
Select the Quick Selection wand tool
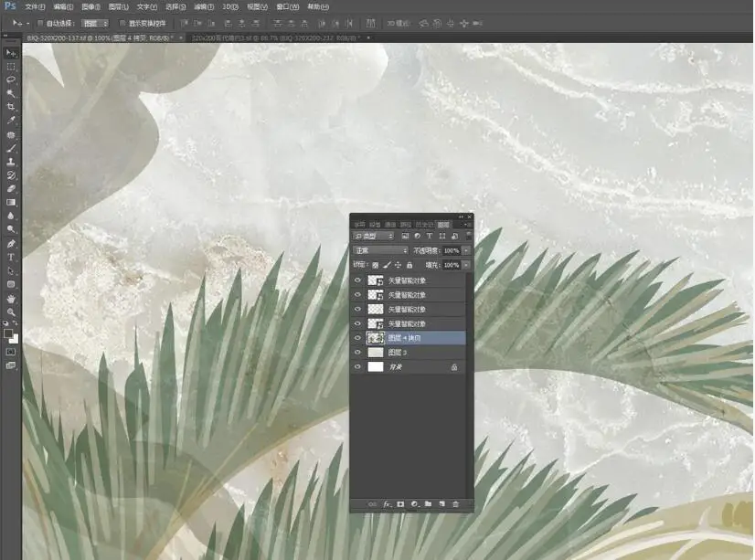(x=11, y=93)
